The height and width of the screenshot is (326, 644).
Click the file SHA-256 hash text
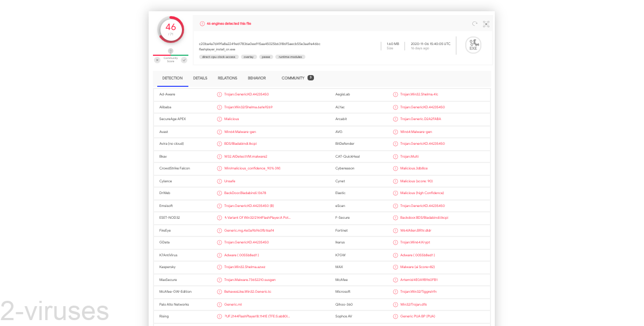[260, 44]
